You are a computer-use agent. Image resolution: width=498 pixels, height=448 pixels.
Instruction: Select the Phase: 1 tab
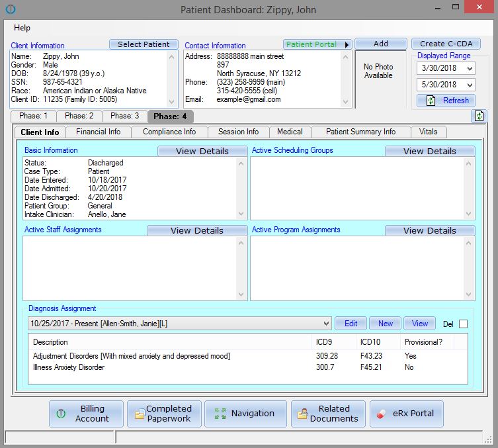click(33, 116)
